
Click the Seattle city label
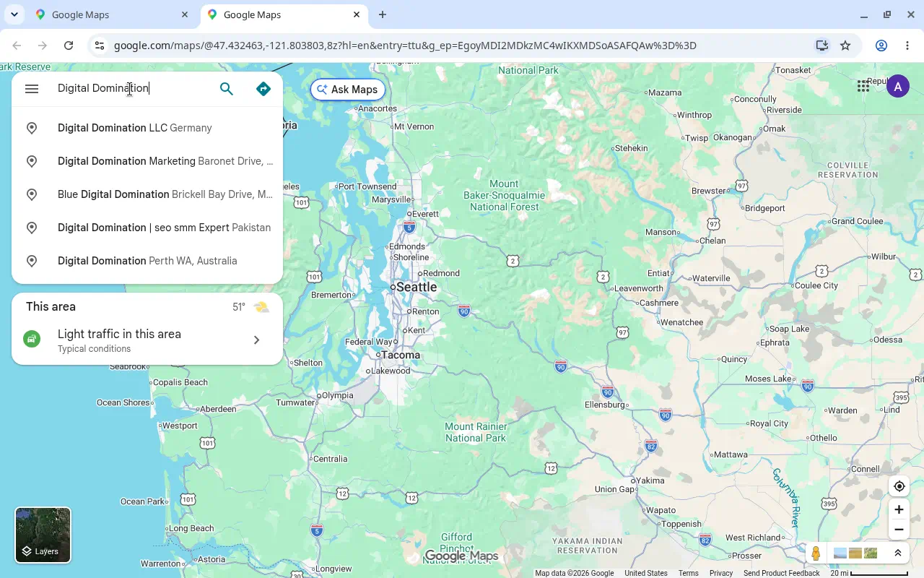point(417,287)
